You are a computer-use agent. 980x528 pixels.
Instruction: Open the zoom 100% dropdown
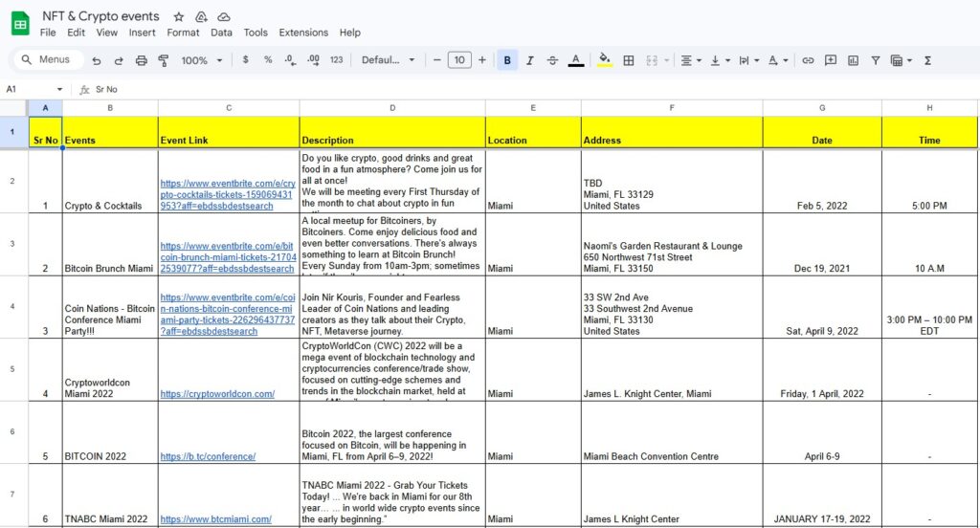201,60
